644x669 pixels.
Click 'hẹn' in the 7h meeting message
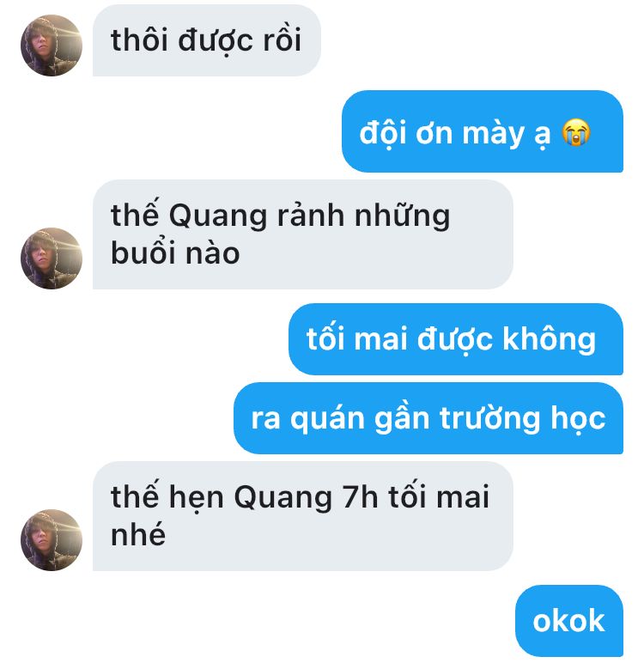click(x=197, y=498)
